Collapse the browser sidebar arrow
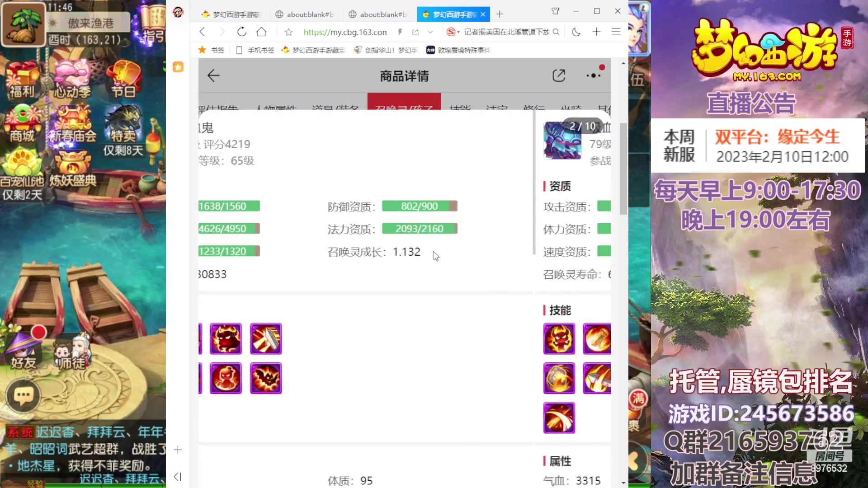The width and height of the screenshot is (868, 488). tap(178, 477)
